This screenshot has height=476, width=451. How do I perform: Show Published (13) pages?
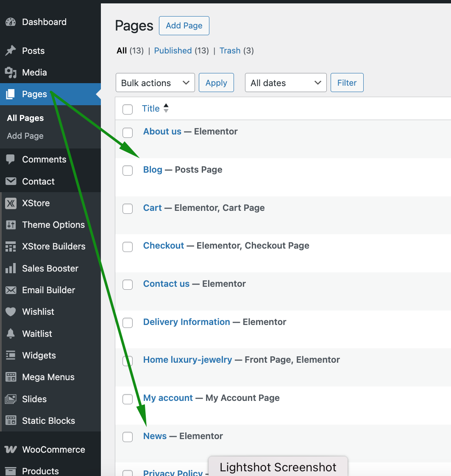pos(181,50)
